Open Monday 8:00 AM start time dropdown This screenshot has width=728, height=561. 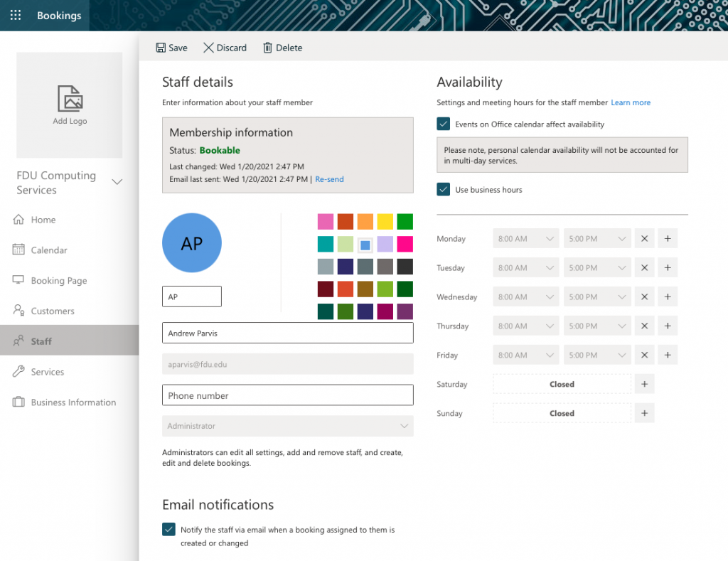coord(526,239)
